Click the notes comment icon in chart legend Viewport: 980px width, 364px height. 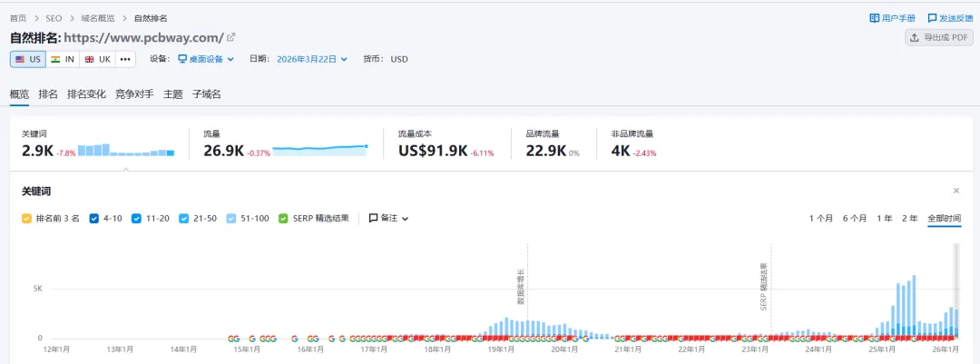pos(373,218)
